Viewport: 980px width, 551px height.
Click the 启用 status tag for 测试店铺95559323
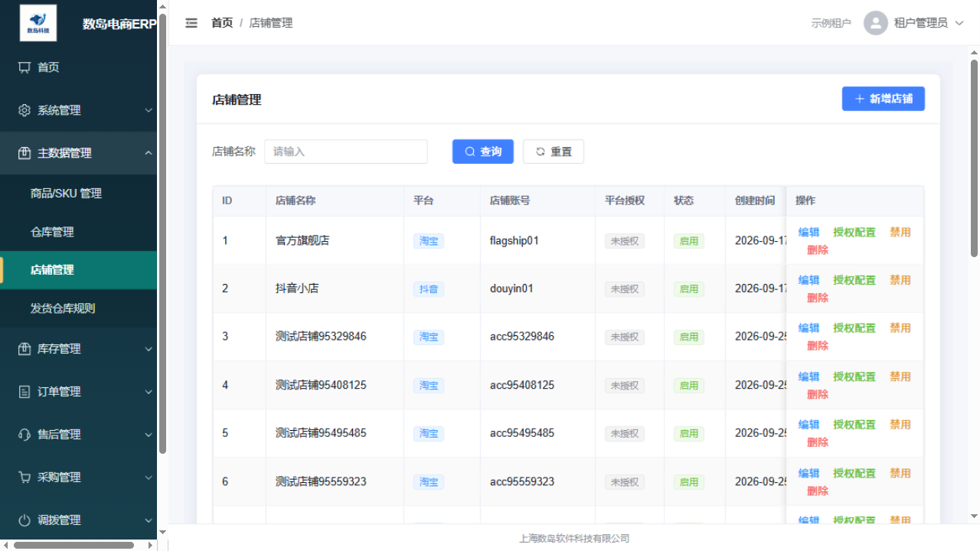[x=689, y=482]
